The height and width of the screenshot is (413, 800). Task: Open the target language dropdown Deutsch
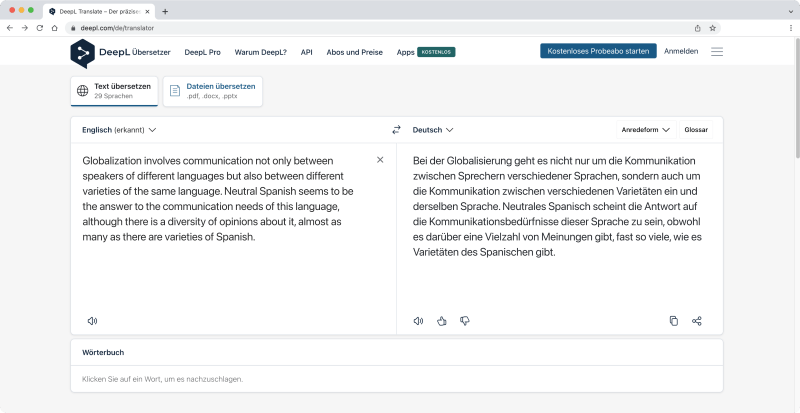[x=433, y=130]
